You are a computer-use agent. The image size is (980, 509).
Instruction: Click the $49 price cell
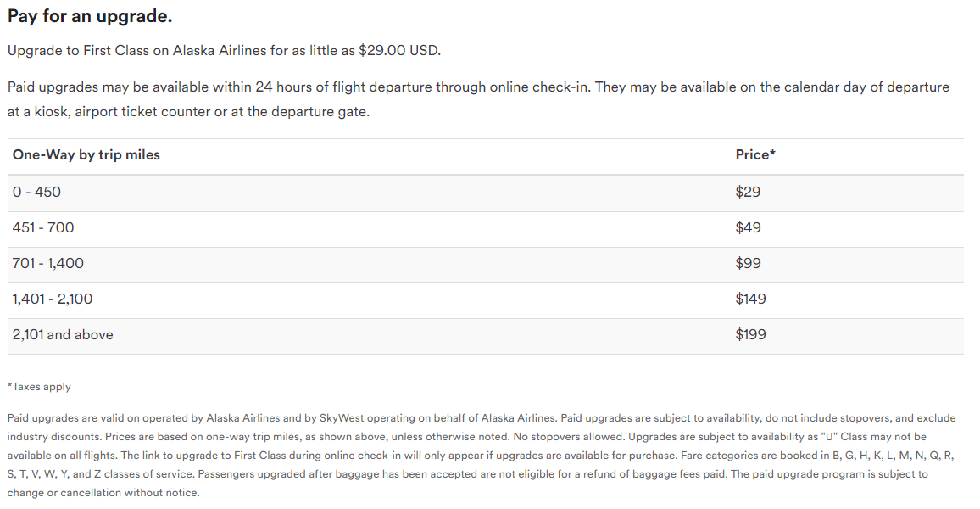(x=749, y=228)
